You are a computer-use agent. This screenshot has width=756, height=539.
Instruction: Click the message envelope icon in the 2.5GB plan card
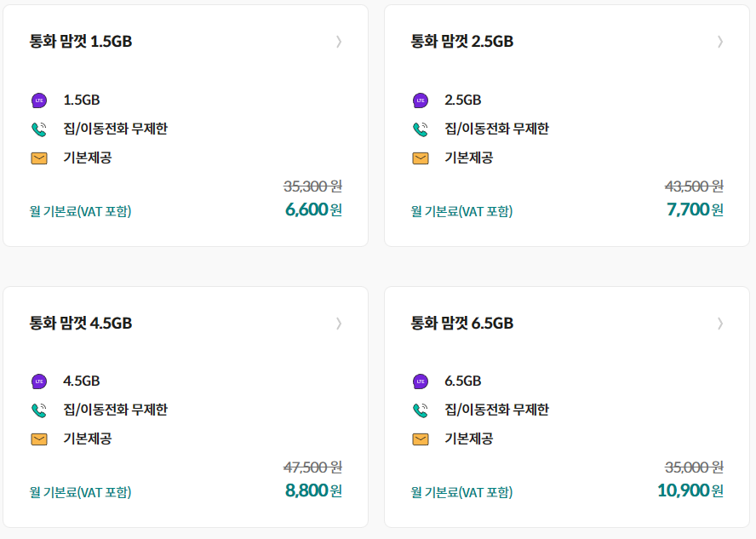pyautogui.click(x=421, y=158)
